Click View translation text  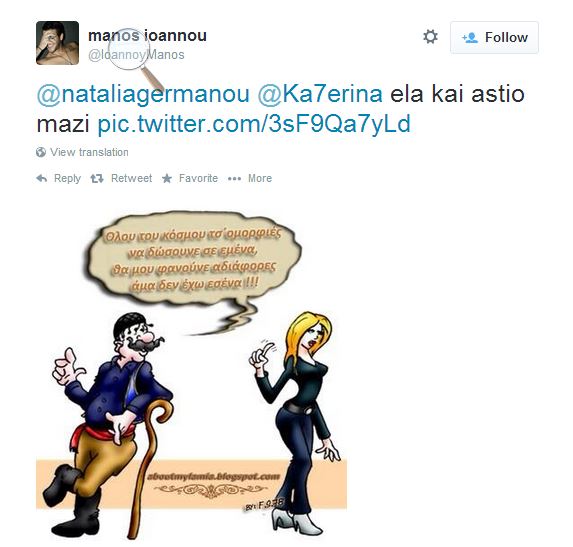(x=89, y=152)
